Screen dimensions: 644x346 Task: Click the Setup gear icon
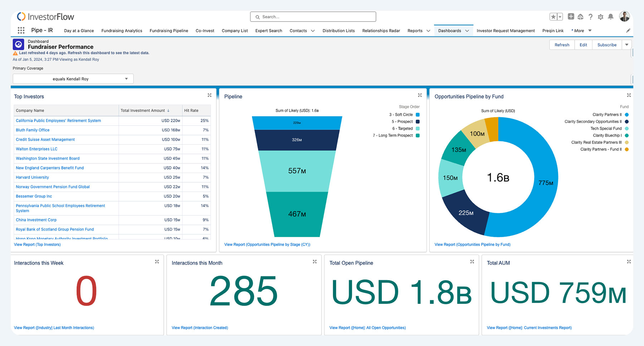pos(601,16)
